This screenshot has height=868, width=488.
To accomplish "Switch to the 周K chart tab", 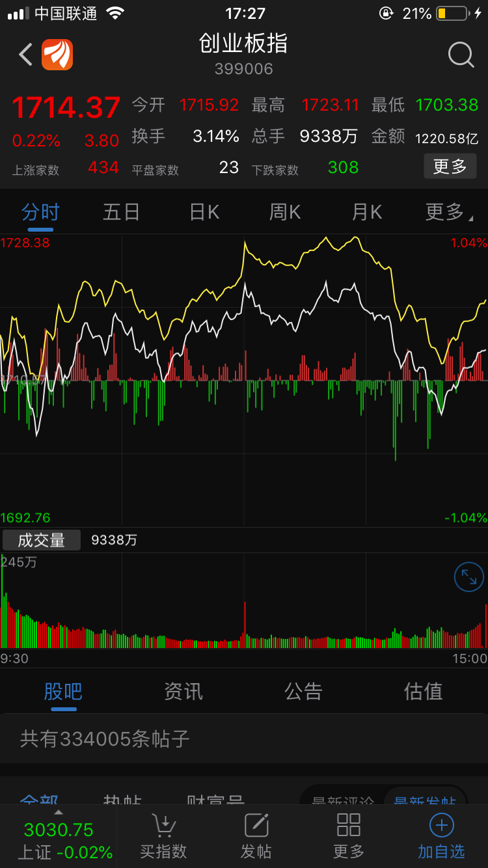I will point(285,212).
